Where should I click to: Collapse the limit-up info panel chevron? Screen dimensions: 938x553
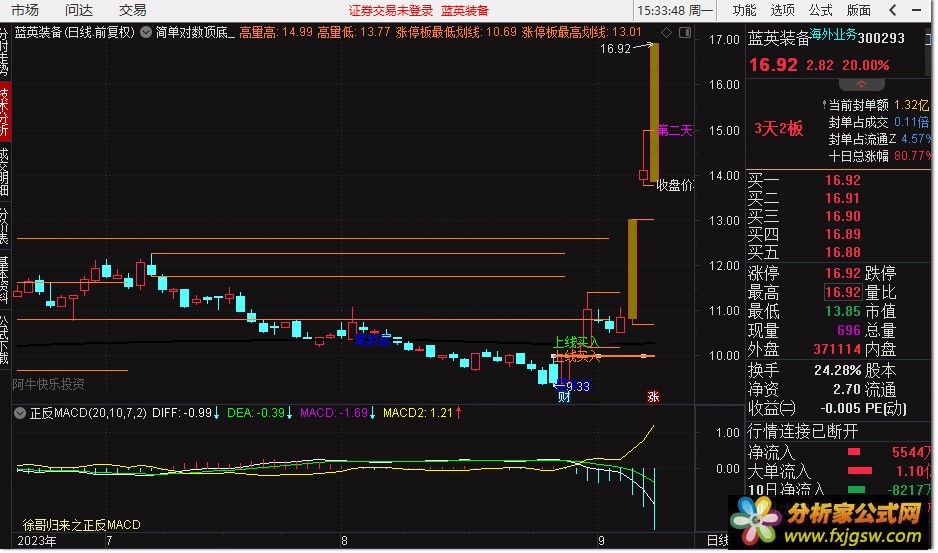pyautogui.click(x=861, y=84)
